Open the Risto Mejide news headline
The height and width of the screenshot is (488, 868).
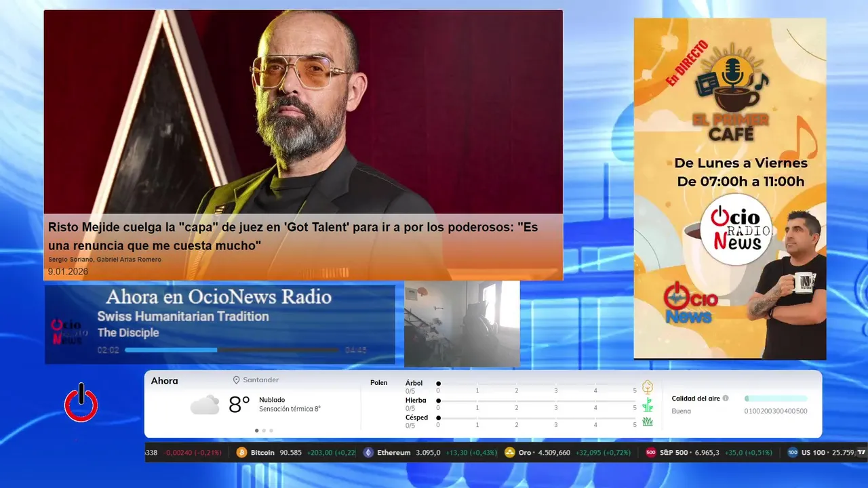pyautogui.click(x=293, y=236)
